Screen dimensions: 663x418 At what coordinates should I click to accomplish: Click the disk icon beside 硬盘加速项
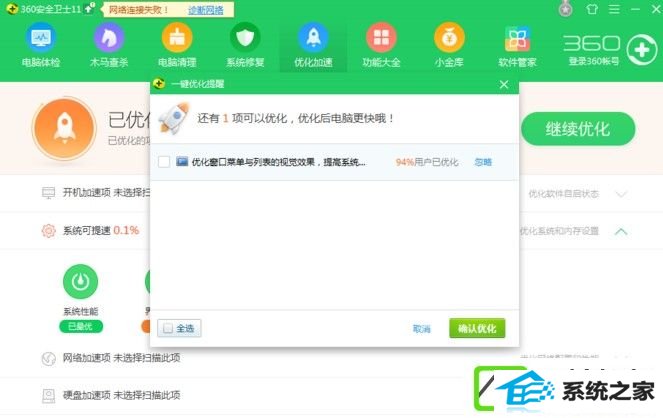49,396
